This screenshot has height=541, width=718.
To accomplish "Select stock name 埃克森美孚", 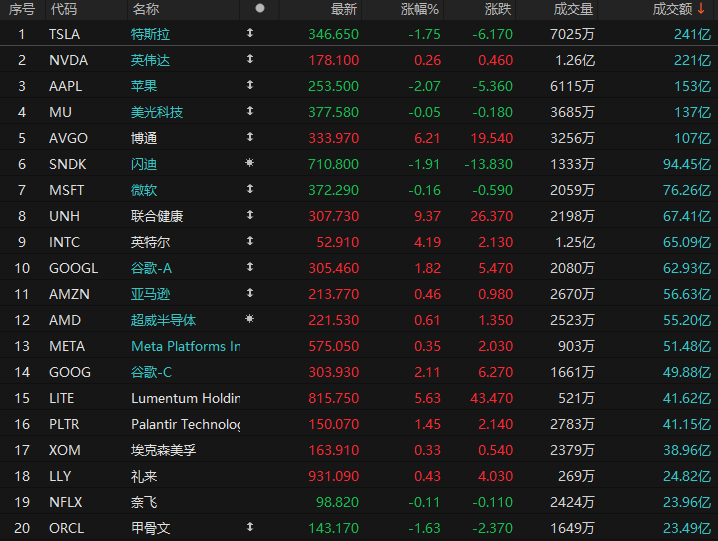I will (163, 450).
